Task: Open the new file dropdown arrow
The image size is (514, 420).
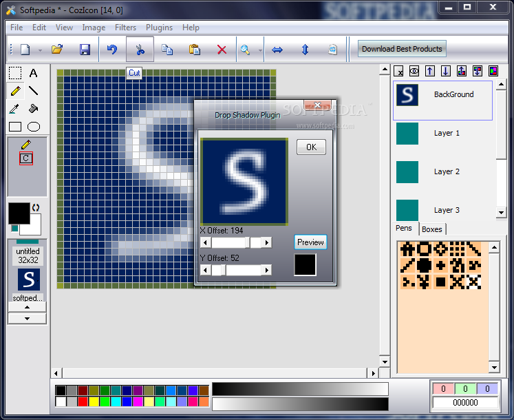Action: click(40, 50)
